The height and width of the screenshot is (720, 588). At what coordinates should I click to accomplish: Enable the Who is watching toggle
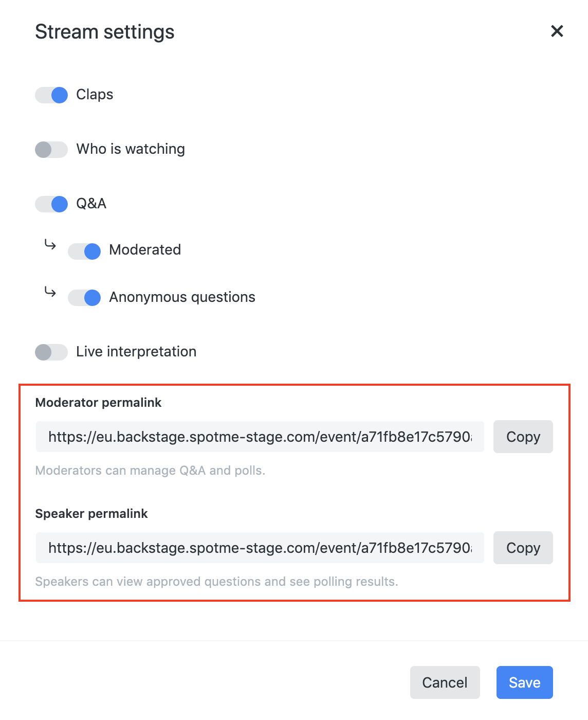point(51,150)
